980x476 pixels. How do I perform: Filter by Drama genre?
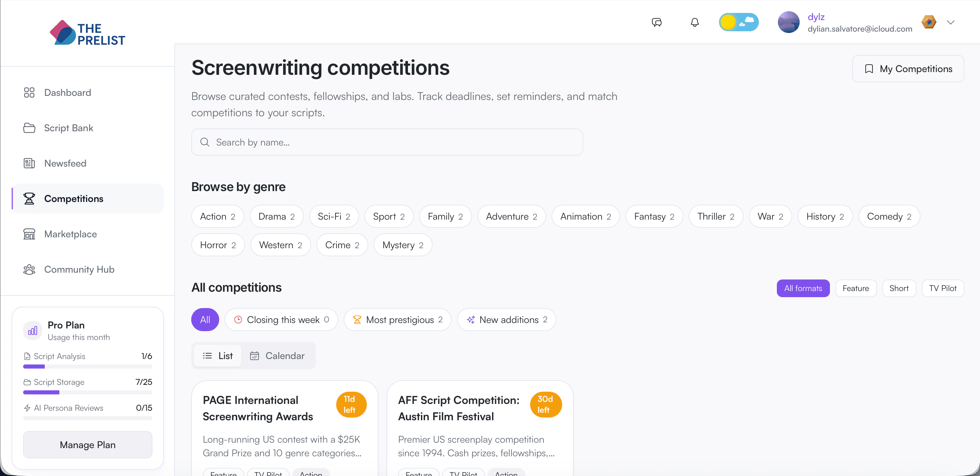click(x=277, y=216)
